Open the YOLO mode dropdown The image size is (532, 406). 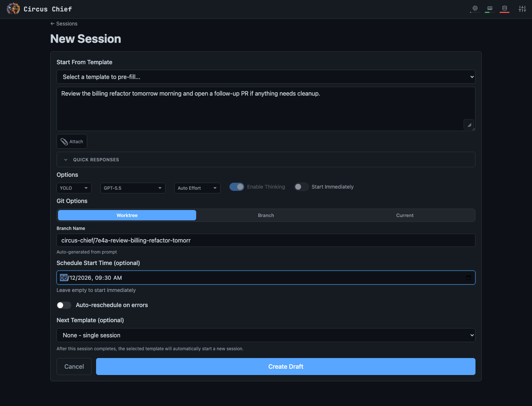tap(74, 188)
